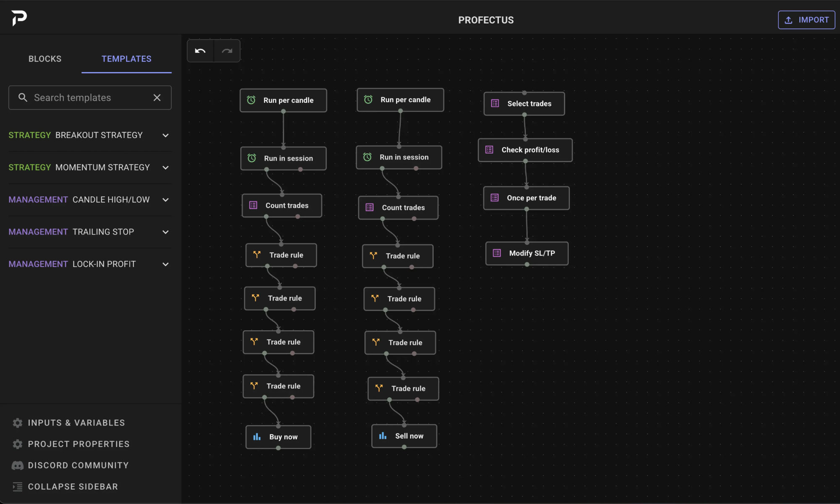Click the Collapse Sidebar icon
Image resolution: width=840 pixels, height=504 pixels.
coord(17,487)
